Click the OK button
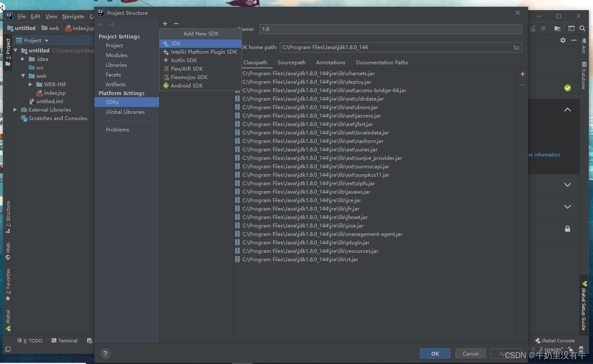The image size is (593, 364). pyautogui.click(x=435, y=354)
